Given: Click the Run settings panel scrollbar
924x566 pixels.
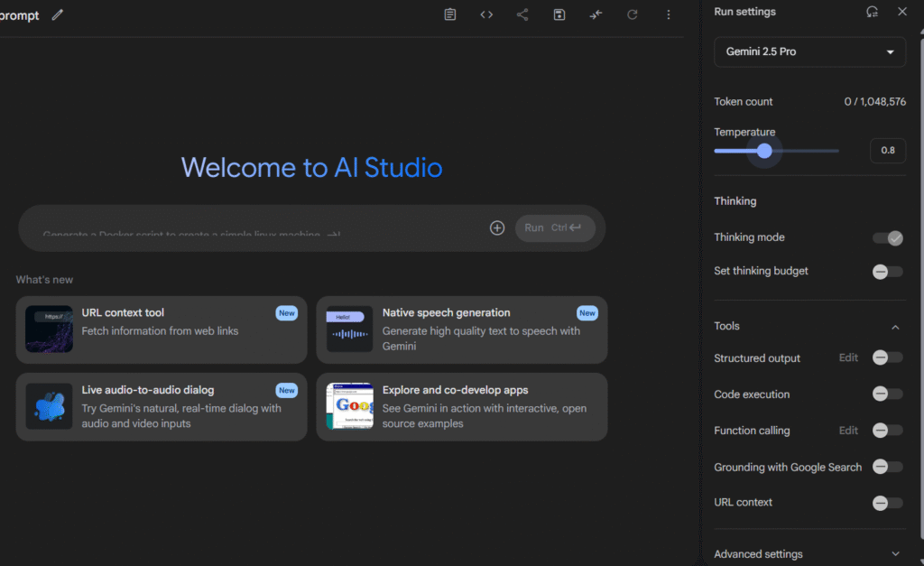Looking at the screenshot, I should tap(921, 289).
